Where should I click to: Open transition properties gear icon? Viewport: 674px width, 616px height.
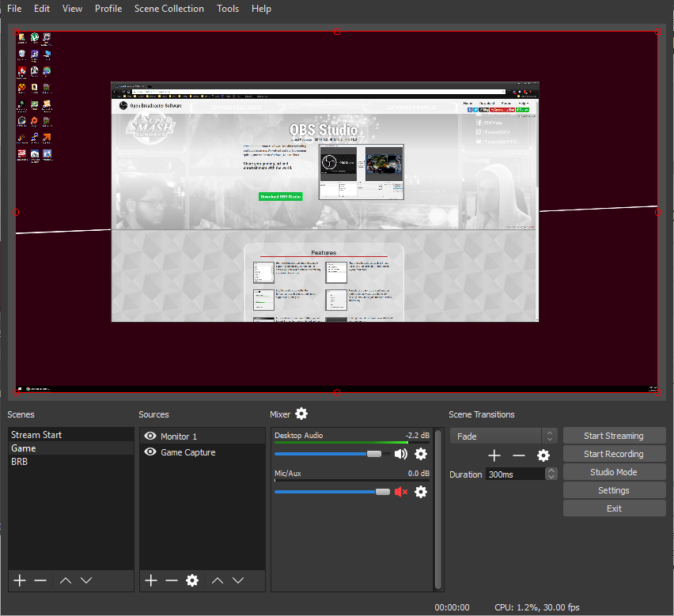click(543, 455)
